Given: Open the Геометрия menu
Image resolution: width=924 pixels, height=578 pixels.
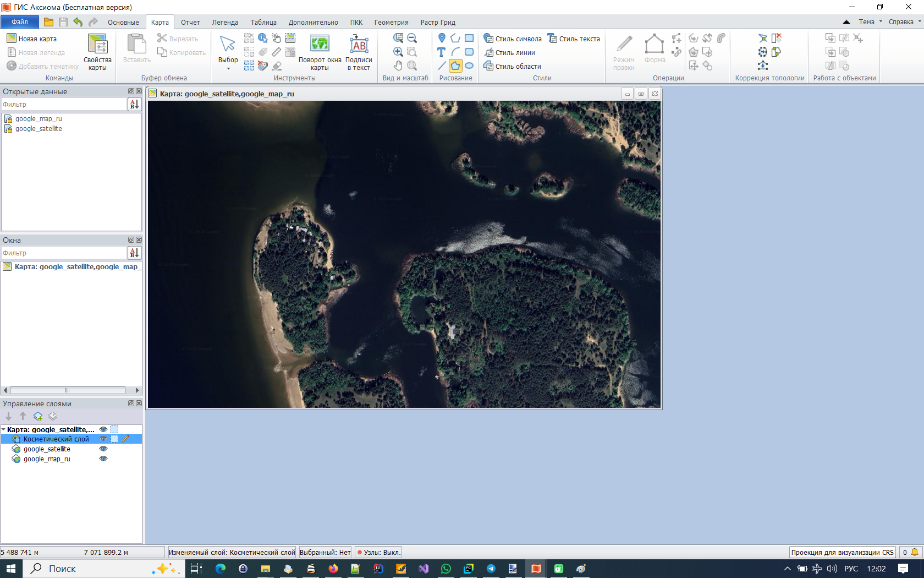Looking at the screenshot, I should [391, 22].
